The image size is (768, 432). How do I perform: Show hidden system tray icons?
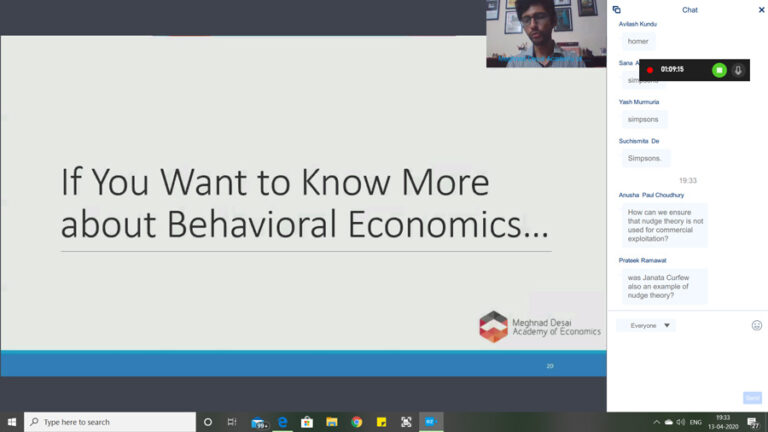point(653,422)
